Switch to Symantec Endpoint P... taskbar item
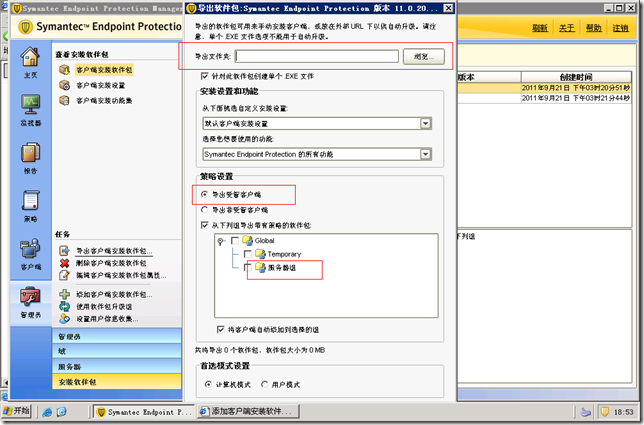This screenshot has height=425, width=644. 144,411
